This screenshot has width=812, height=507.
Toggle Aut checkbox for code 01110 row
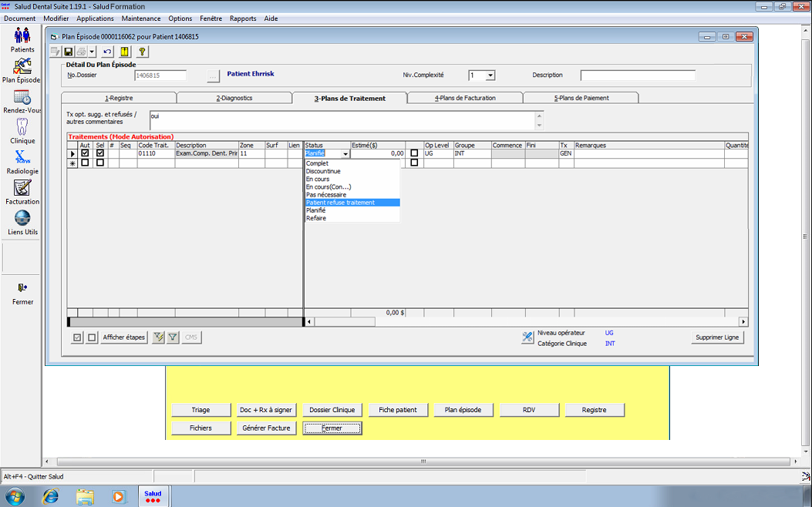pyautogui.click(x=85, y=153)
